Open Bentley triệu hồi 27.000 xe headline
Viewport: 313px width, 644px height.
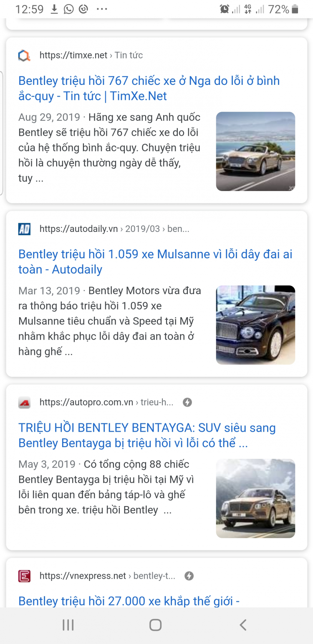click(129, 601)
